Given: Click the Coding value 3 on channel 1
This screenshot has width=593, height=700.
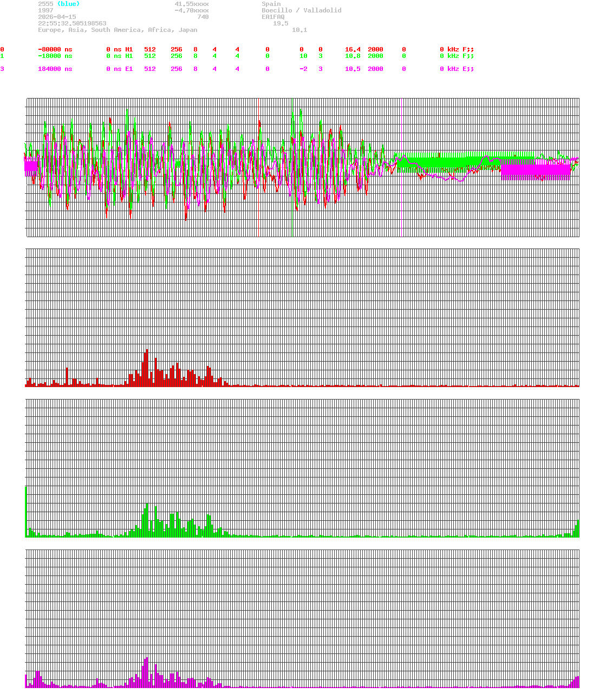Looking at the screenshot, I should (320, 56).
